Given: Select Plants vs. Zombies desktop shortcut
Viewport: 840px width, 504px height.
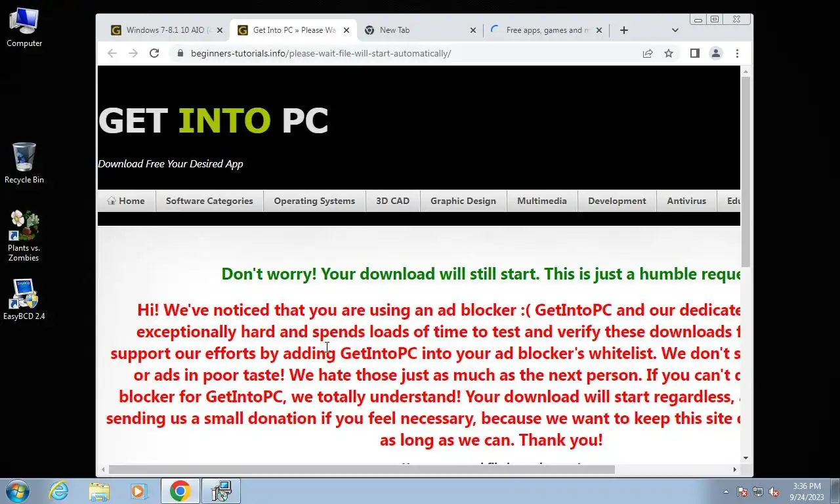Looking at the screenshot, I should [24, 236].
